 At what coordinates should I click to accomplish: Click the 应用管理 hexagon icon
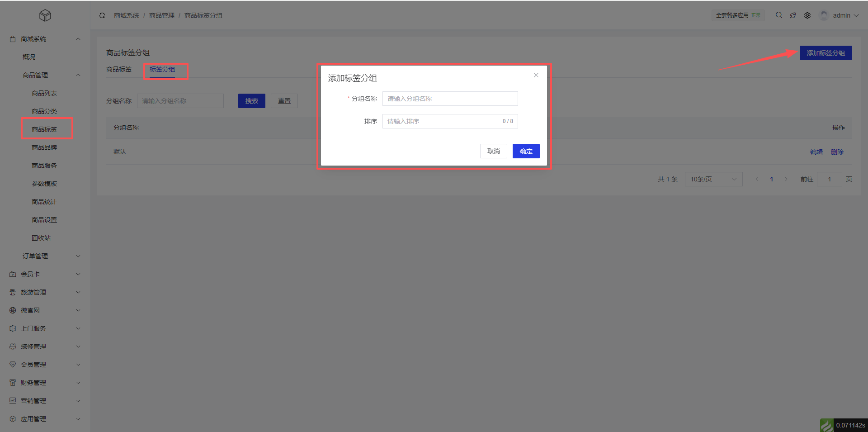coord(13,419)
